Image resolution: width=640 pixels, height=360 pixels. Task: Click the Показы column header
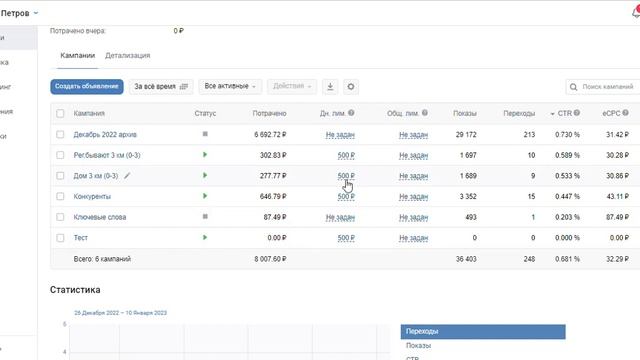[x=464, y=113]
